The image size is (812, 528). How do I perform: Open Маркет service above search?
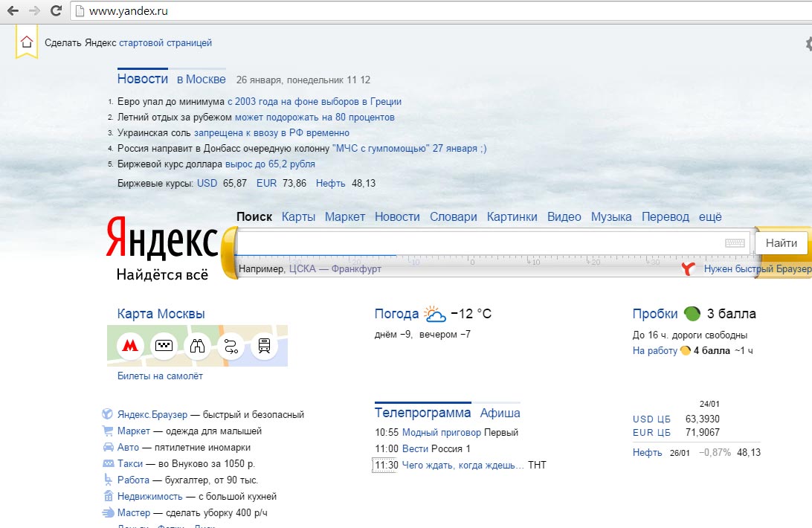[345, 216]
